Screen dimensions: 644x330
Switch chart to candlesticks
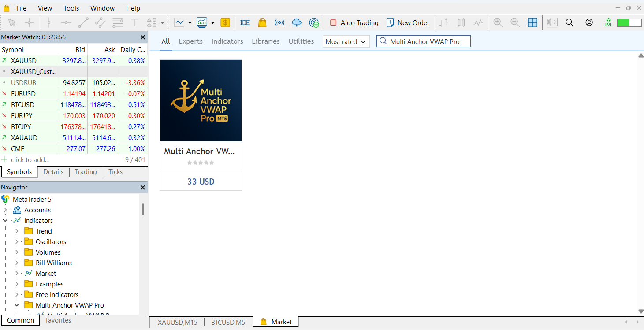[461, 22]
